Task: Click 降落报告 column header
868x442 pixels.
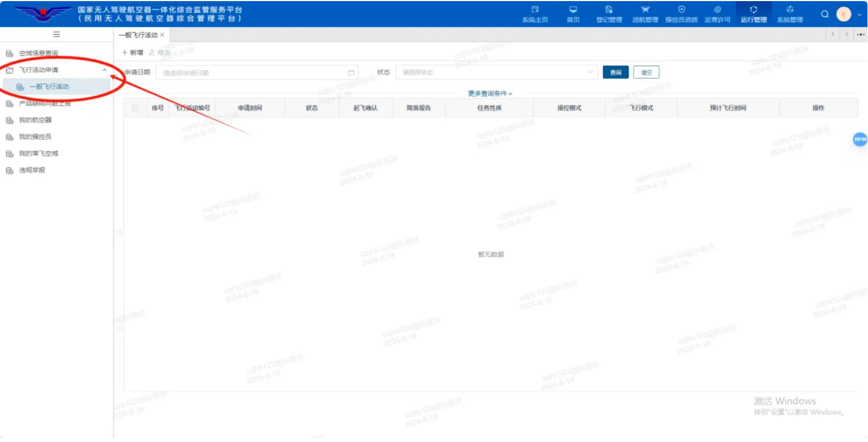Action: point(419,108)
